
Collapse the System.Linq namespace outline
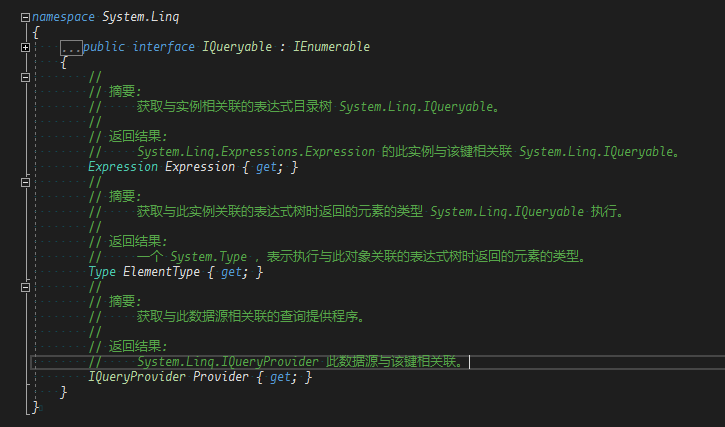25,18
